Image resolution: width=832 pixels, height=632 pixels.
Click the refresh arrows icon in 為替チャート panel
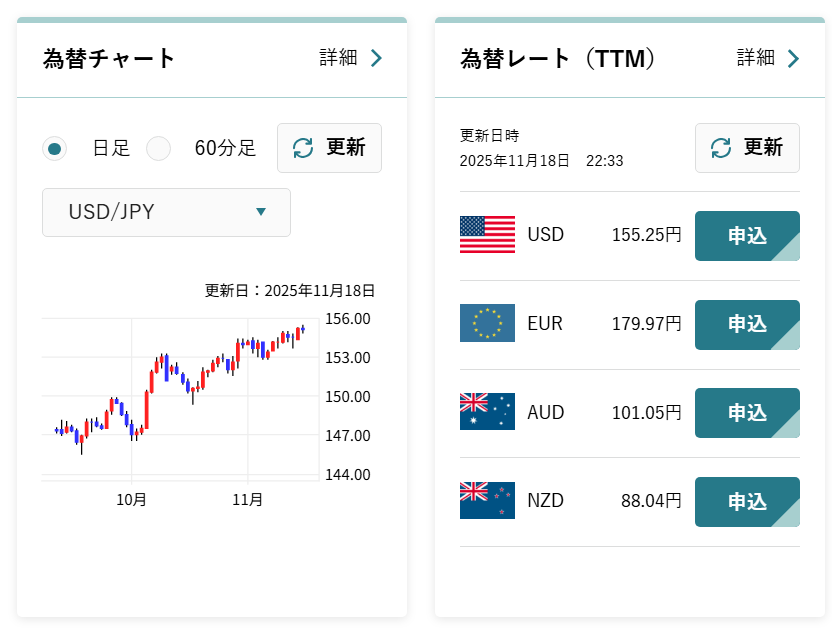tap(303, 148)
